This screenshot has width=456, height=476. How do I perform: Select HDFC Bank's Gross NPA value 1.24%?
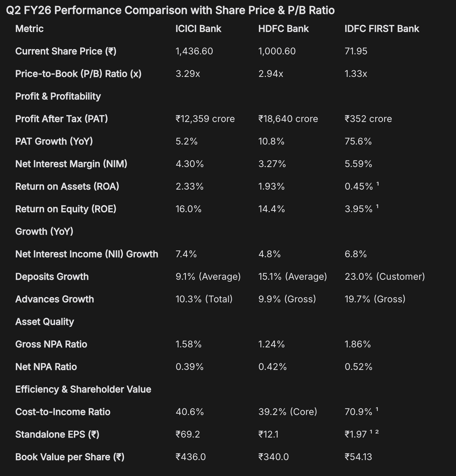click(271, 344)
